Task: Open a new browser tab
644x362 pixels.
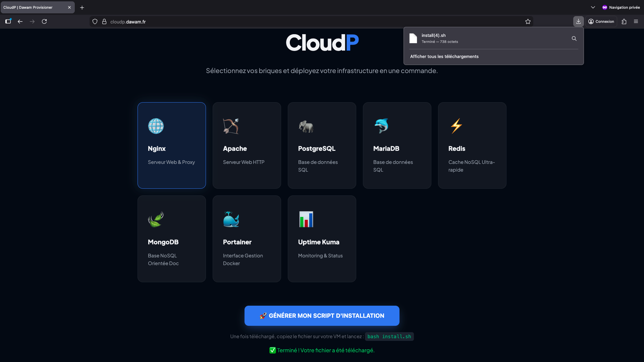Action: pos(82,7)
